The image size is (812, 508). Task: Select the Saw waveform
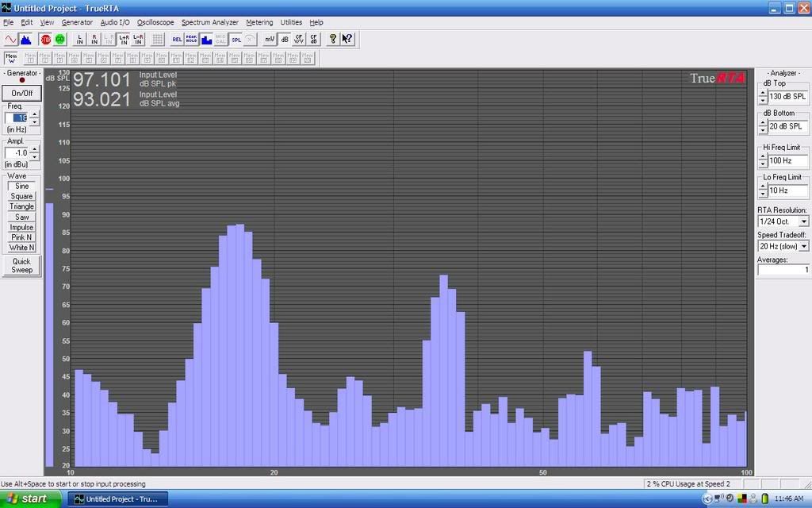click(x=21, y=217)
